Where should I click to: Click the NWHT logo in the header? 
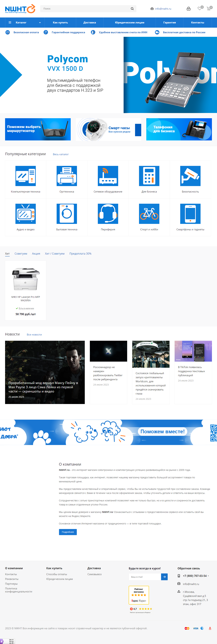click(x=20, y=8)
